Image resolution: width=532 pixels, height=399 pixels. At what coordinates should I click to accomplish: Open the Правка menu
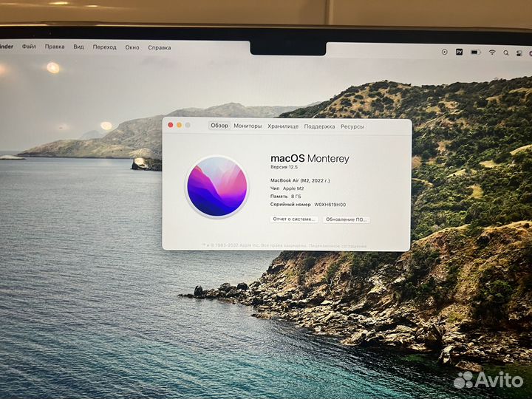[55, 47]
